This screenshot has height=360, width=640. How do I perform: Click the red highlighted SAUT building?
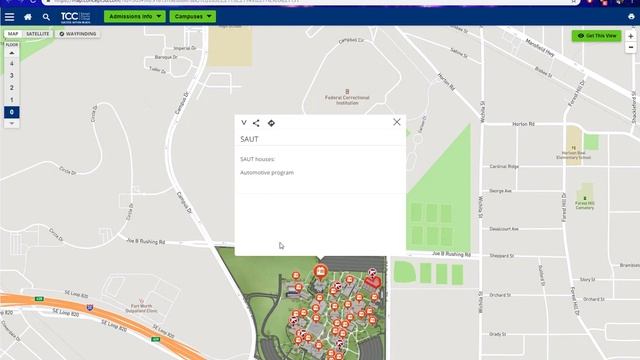(x=373, y=282)
